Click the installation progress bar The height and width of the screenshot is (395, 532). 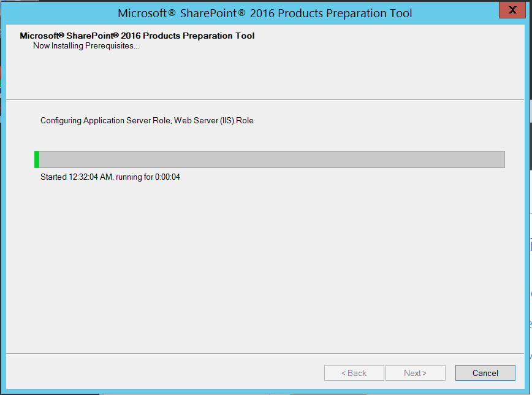click(x=270, y=159)
